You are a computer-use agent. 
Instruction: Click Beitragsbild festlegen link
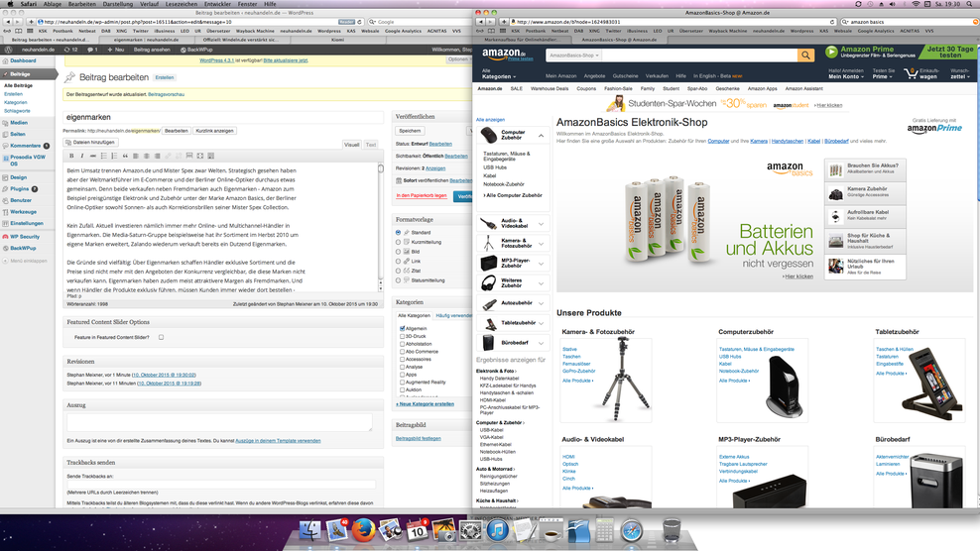click(419, 439)
